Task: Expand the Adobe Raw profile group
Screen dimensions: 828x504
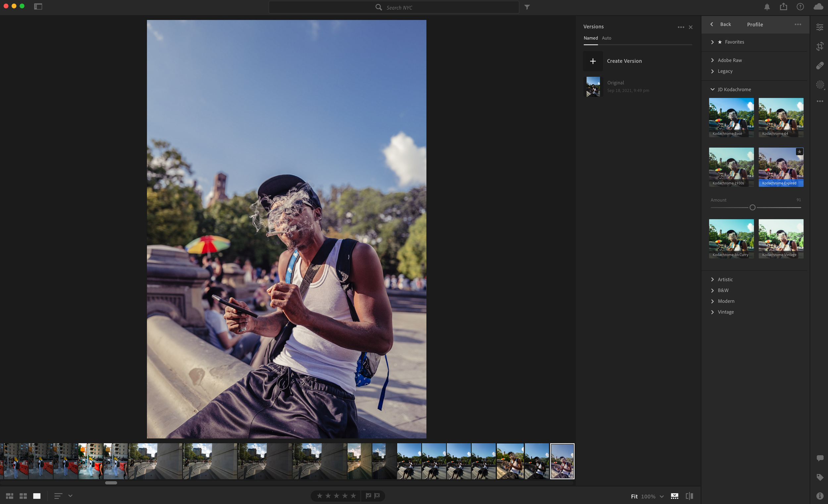Action: (729, 60)
